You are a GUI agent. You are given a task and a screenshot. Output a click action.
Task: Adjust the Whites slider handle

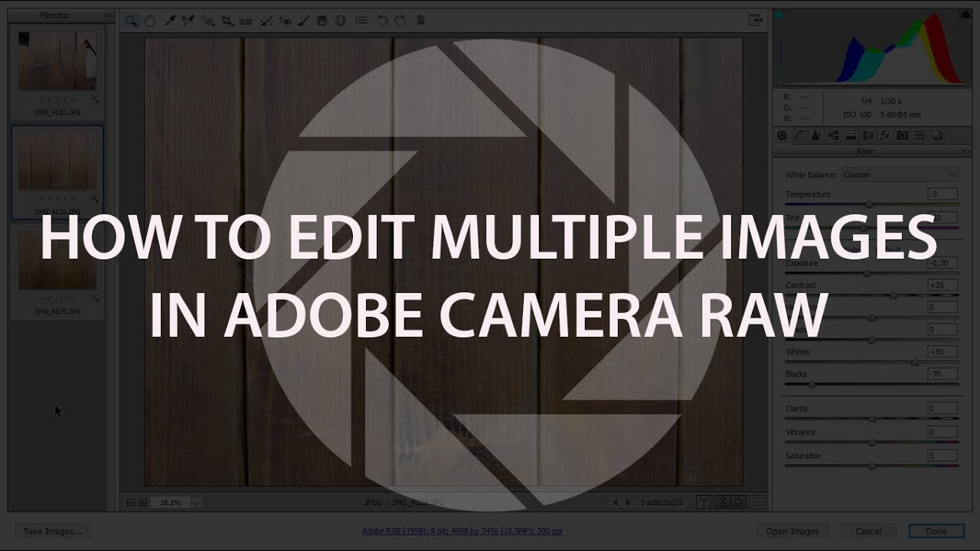click(915, 362)
